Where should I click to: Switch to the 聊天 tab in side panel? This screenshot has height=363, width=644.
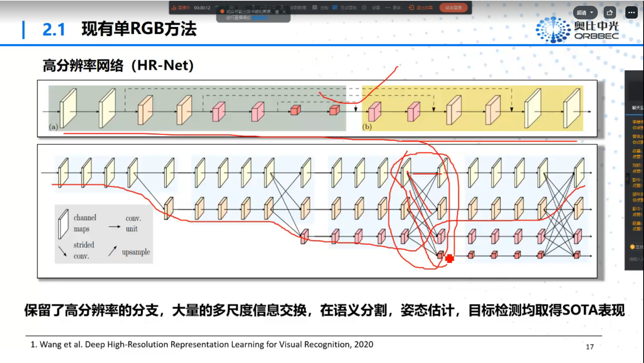[x=637, y=108]
